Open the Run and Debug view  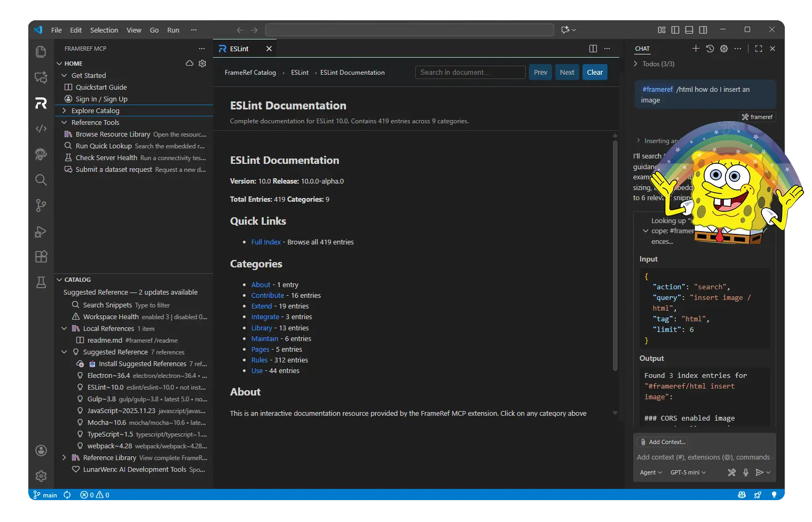[41, 232]
